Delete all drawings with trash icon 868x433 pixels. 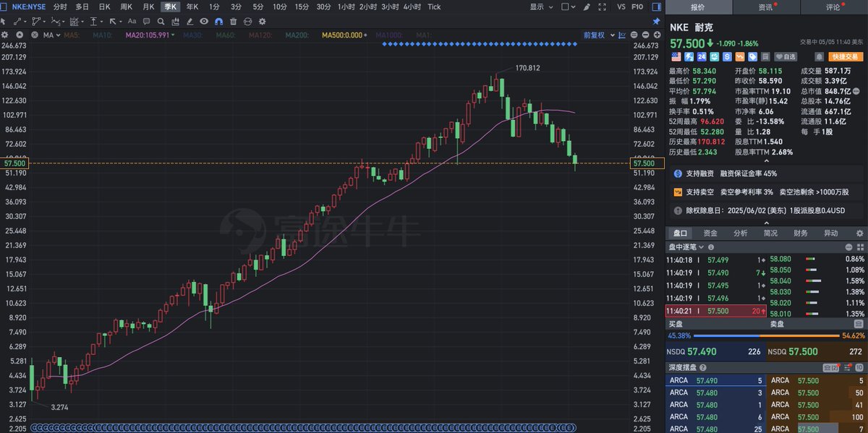click(x=233, y=22)
